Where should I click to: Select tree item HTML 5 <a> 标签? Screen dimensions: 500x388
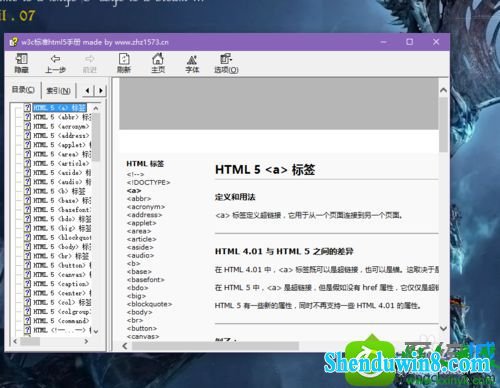60,108
